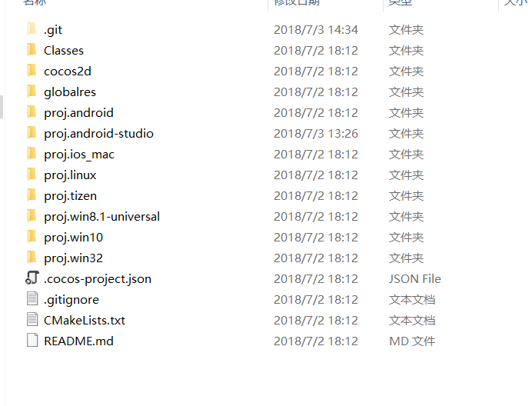Viewport: 532px width, 406px height.
Task: Click the CMakeLists.txt document icon
Action: tap(32, 319)
